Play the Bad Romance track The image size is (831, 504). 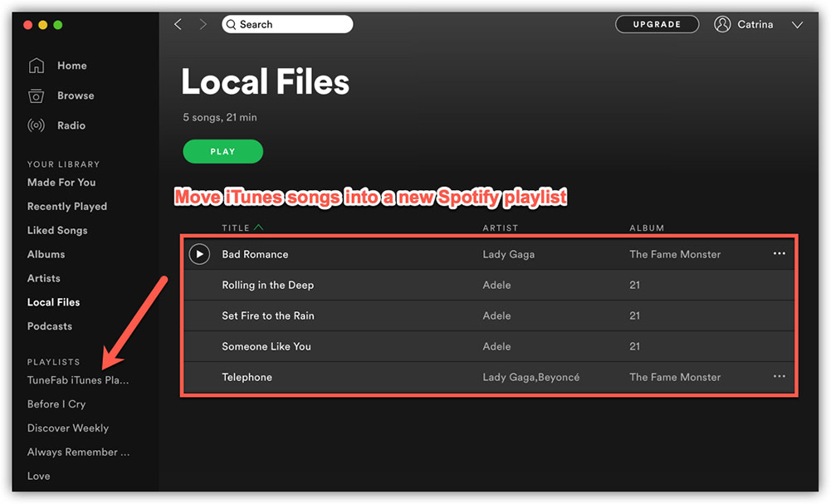tap(198, 254)
